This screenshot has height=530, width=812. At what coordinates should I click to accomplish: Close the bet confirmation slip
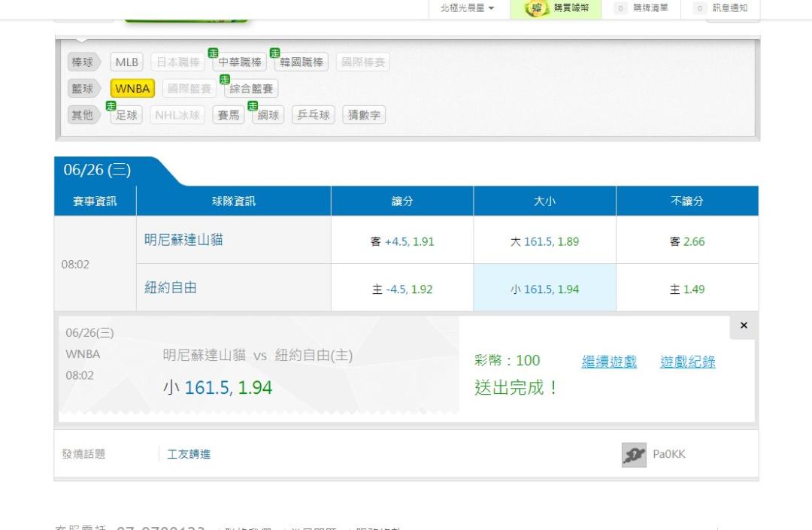click(744, 326)
